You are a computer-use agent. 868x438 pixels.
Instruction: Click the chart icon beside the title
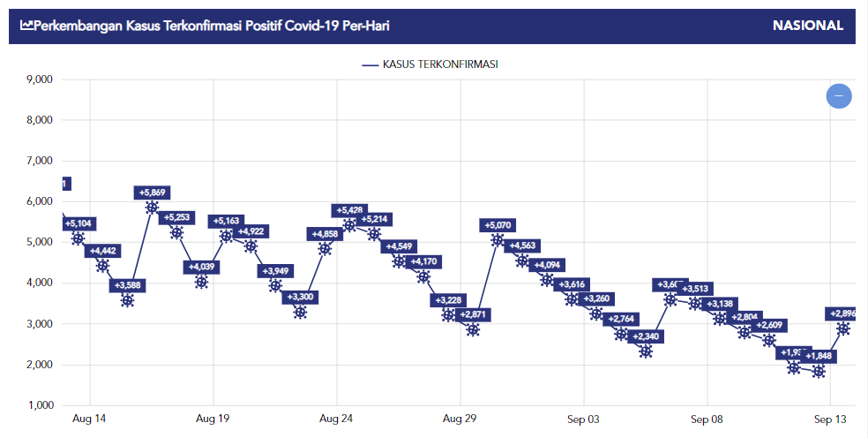(27, 26)
